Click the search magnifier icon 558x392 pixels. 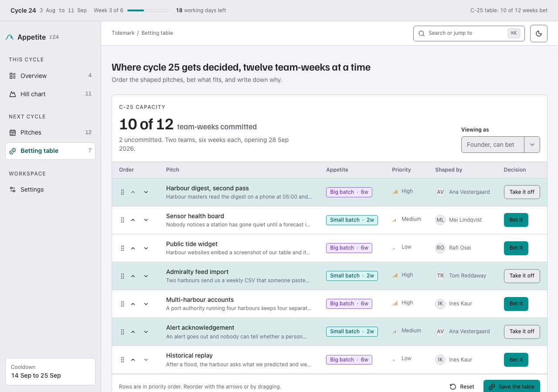(x=422, y=34)
